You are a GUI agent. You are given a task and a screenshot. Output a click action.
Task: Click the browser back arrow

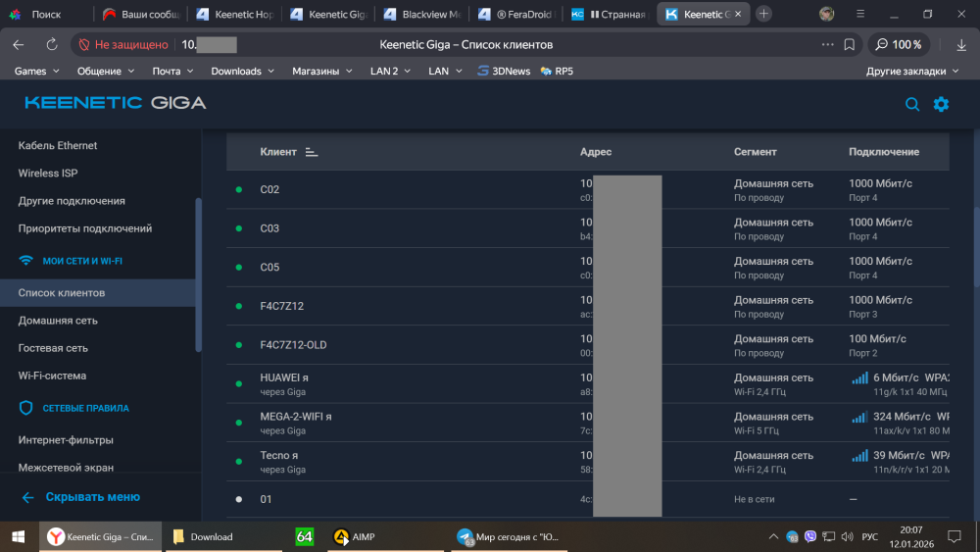[x=19, y=45]
